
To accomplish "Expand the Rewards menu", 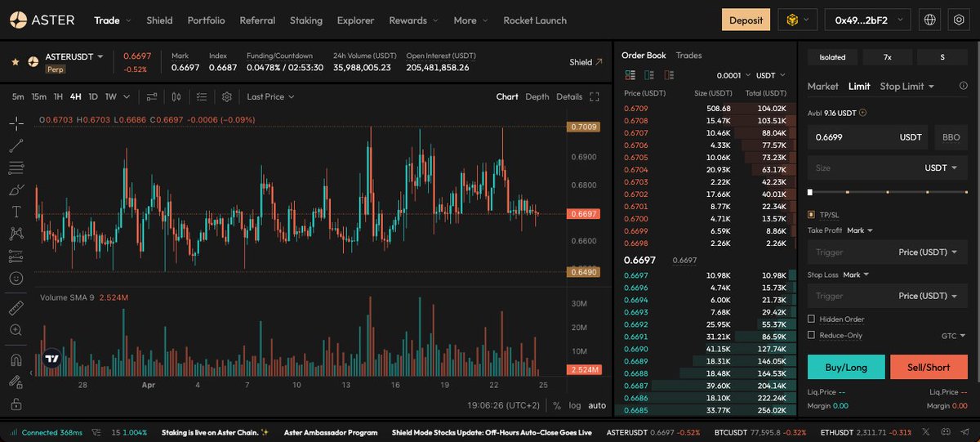I will click(x=413, y=20).
